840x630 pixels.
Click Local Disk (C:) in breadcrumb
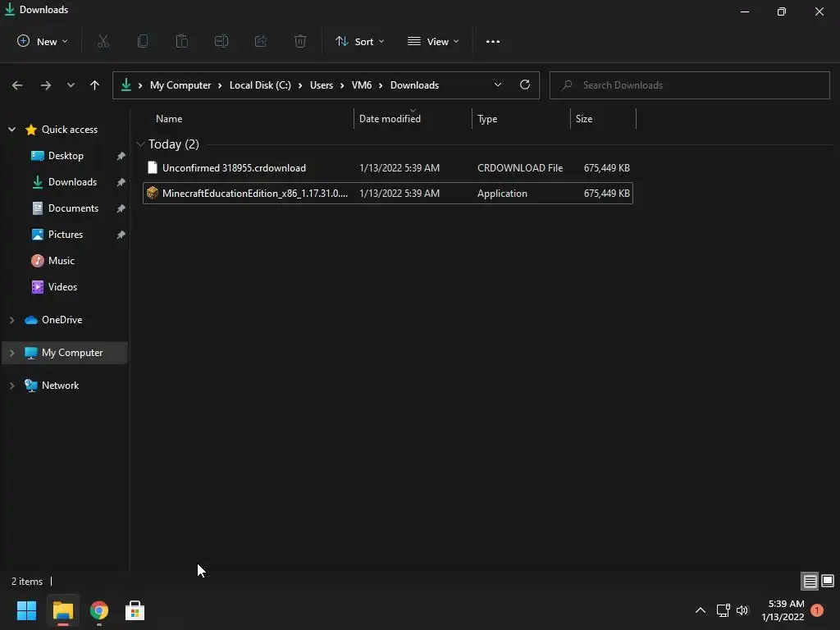coord(260,85)
